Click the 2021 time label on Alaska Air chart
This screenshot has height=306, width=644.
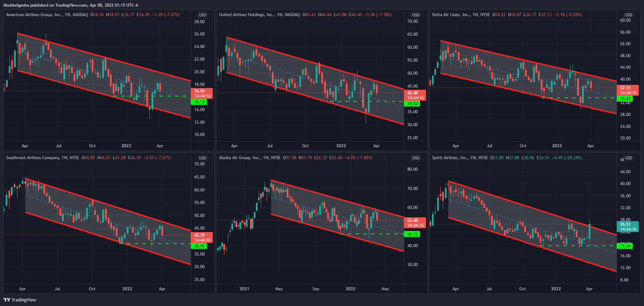coord(244,289)
